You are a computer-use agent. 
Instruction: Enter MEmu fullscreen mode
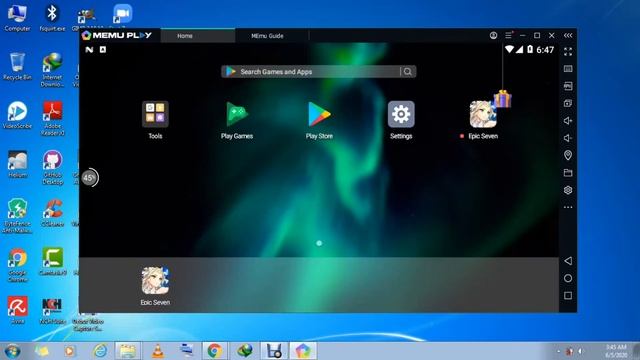(568, 52)
